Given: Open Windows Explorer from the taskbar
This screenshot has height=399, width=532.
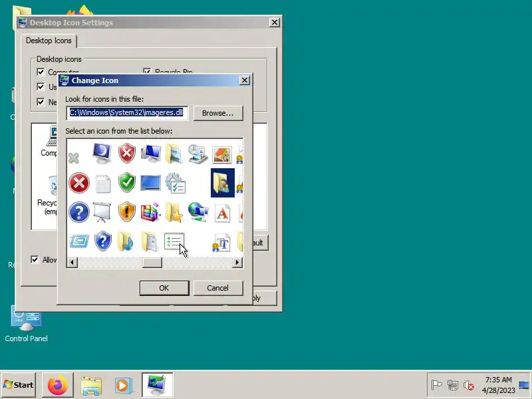Looking at the screenshot, I should (x=91, y=385).
